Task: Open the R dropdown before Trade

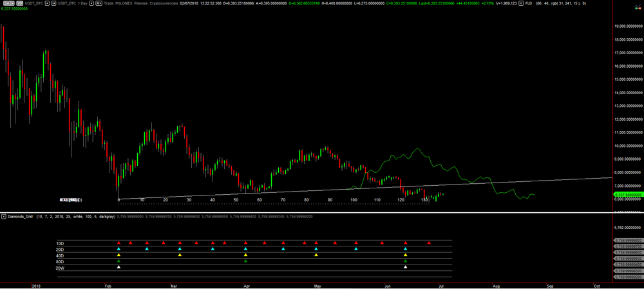Action: coord(99,3)
